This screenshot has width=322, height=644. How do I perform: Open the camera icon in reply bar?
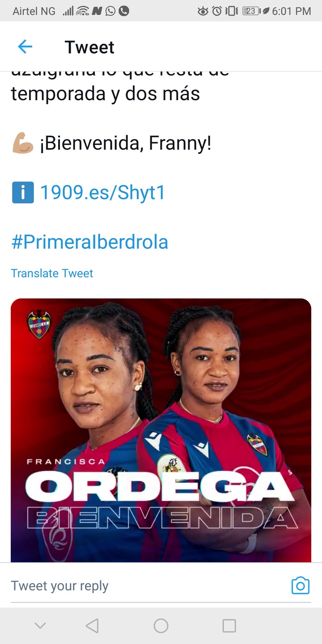pyautogui.click(x=300, y=585)
